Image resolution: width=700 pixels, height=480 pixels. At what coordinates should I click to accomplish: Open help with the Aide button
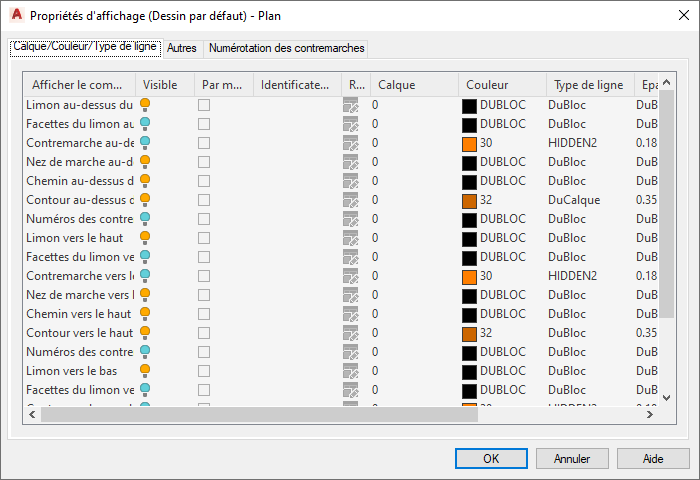653,458
